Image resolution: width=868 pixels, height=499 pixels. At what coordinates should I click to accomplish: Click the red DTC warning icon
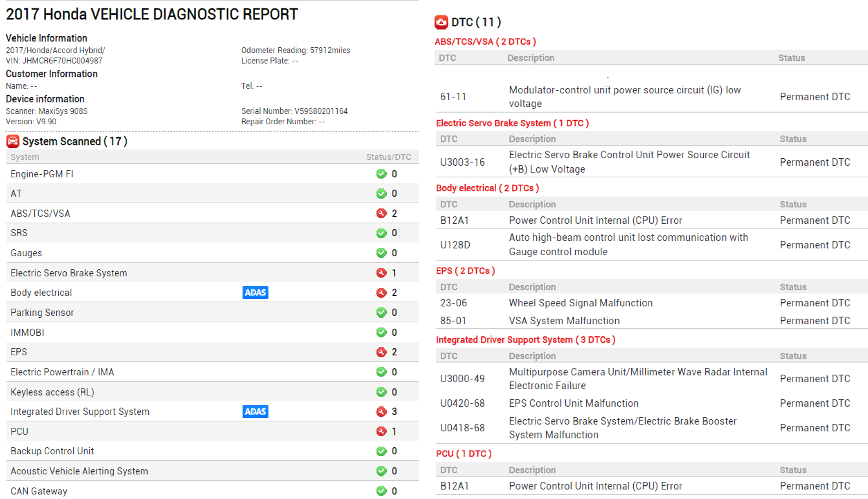[x=441, y=22]
